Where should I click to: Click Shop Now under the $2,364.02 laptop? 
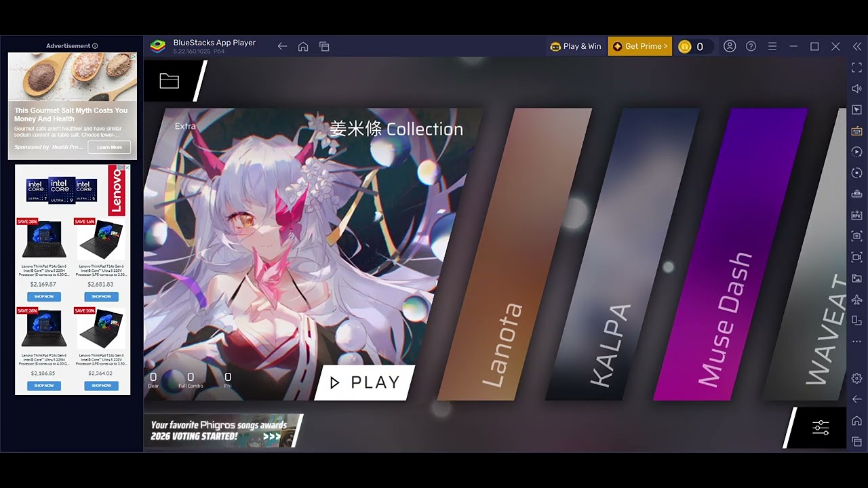101,386
